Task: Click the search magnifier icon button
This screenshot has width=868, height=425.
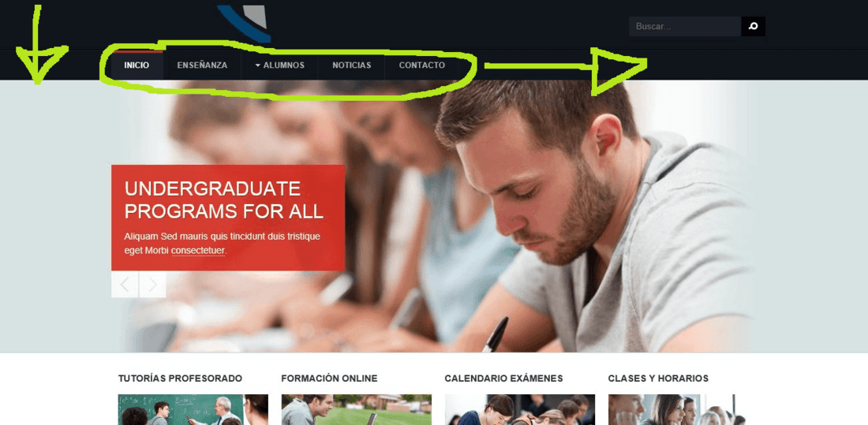Action: click(753, 26)
